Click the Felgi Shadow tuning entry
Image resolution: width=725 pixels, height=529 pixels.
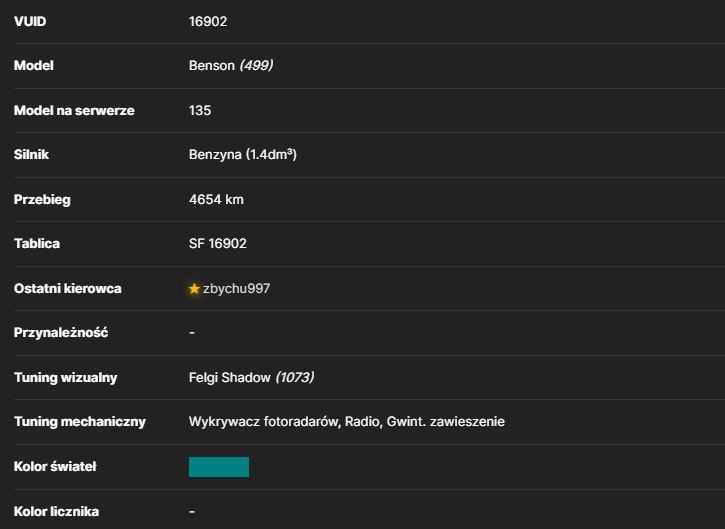click(229, 377)
